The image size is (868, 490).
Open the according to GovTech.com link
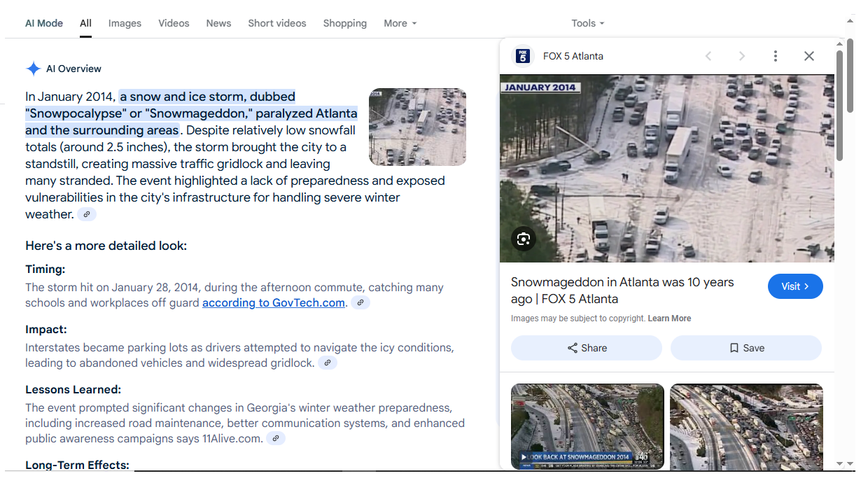(274, 302)
